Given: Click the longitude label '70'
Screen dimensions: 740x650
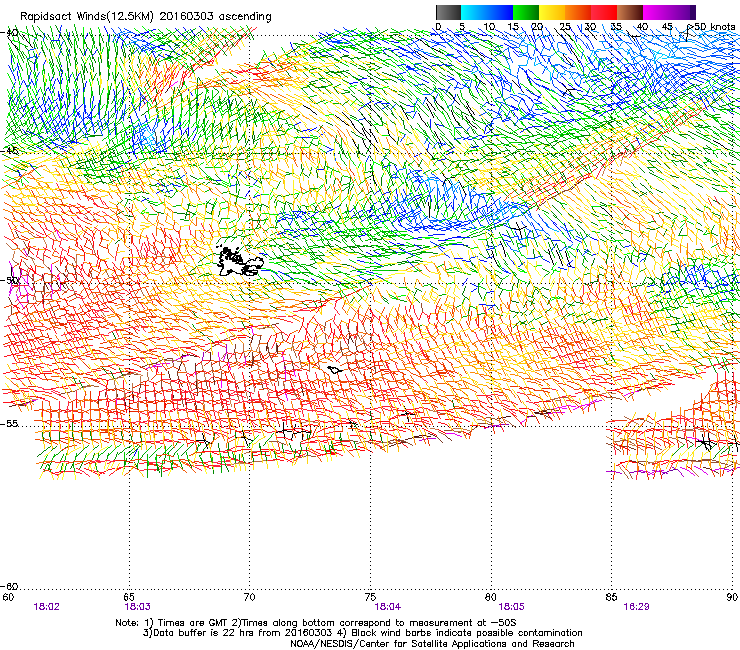Looking at the screenshot, I should (250, 597).
